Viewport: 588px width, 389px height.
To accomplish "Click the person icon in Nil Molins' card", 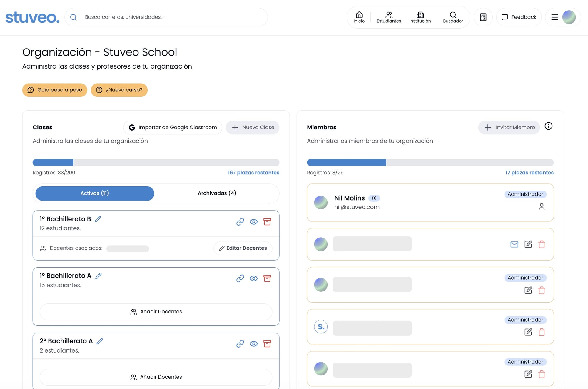I will (542, 207).
